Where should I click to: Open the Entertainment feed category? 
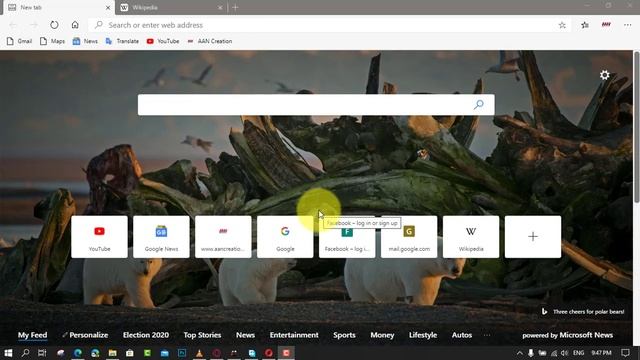[x=294, y=335]
